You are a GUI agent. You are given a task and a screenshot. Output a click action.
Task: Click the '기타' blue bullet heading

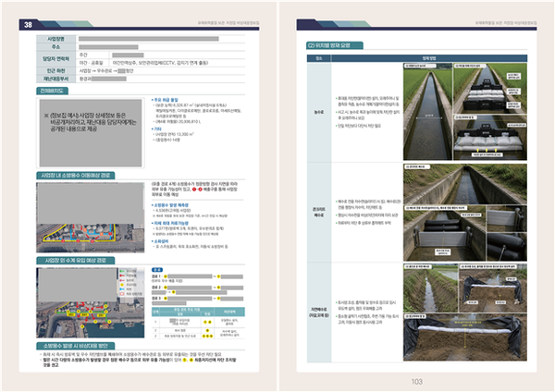point(156,129)
